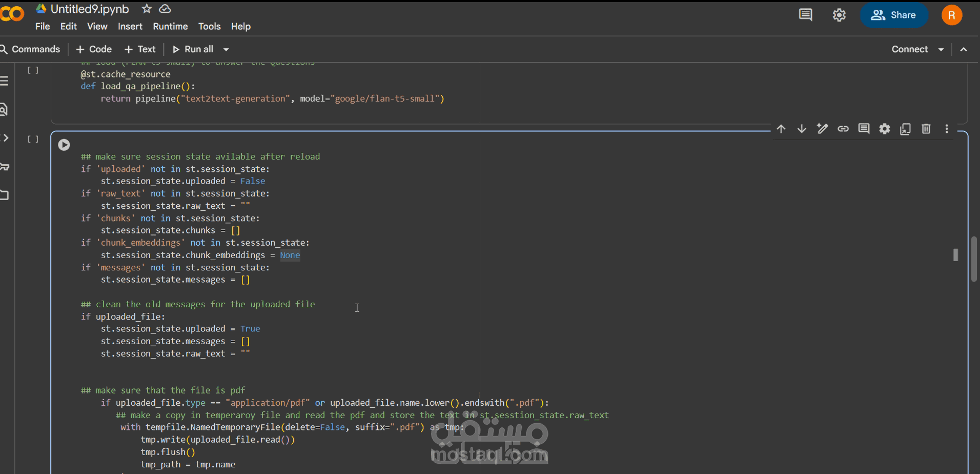Collapse the header chevron

[964, 49]
